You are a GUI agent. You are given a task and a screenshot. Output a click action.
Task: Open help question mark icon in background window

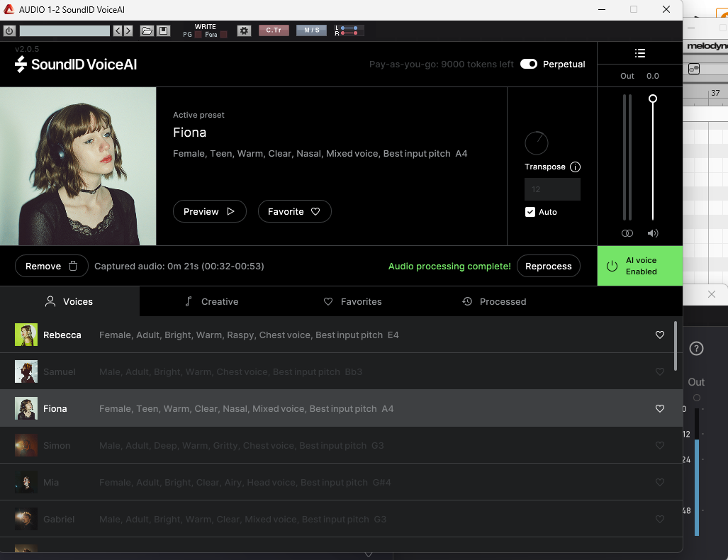(x=696, y=348)
